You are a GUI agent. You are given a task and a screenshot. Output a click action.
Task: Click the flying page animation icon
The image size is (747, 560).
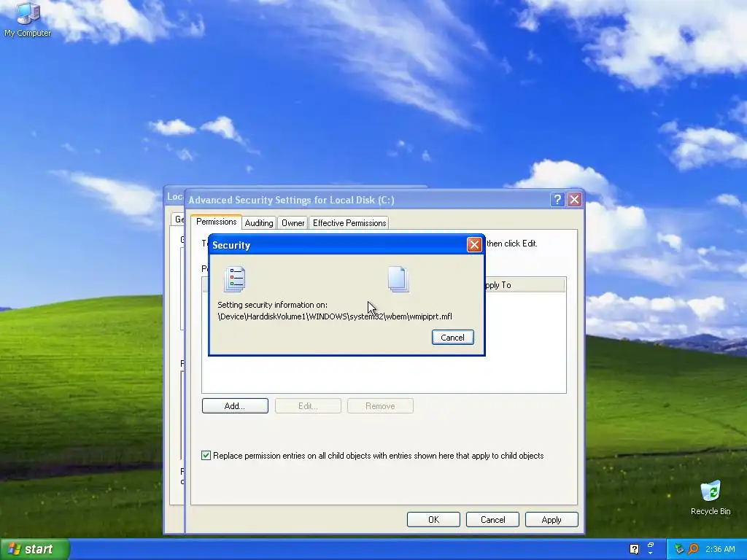pyautogui.click(x=398, y=279)
